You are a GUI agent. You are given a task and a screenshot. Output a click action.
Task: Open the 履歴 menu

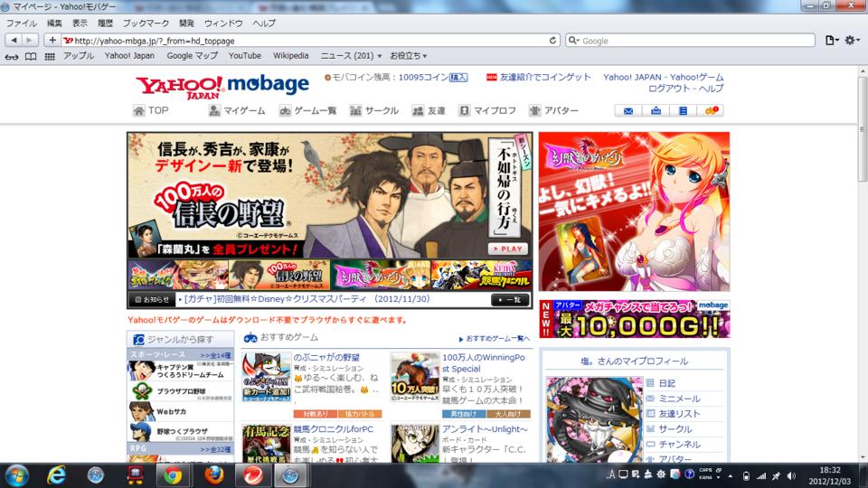105,23
